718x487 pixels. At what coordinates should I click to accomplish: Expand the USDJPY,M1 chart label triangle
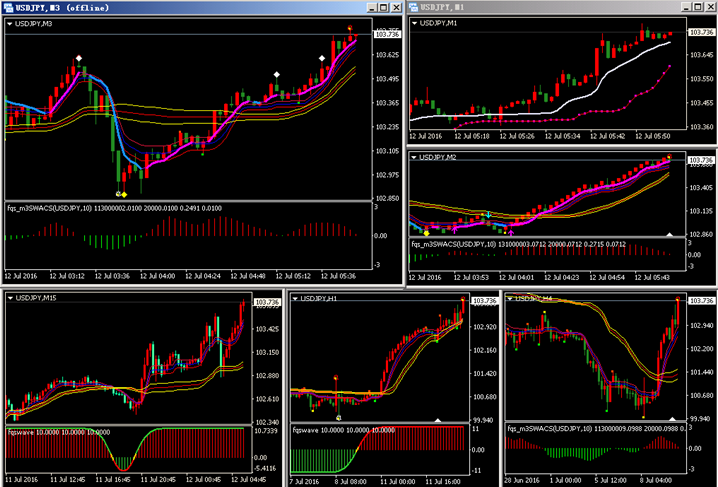(x=414, y=22)
